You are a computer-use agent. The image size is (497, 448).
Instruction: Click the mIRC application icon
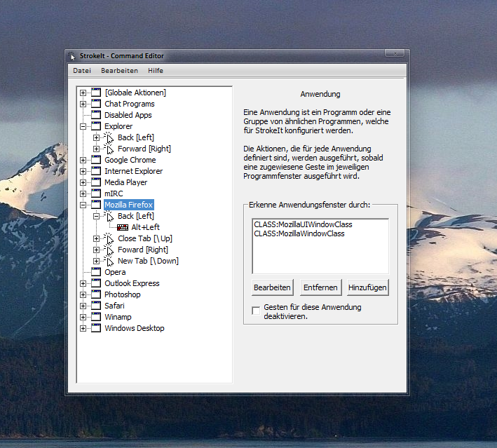(96, 194)
